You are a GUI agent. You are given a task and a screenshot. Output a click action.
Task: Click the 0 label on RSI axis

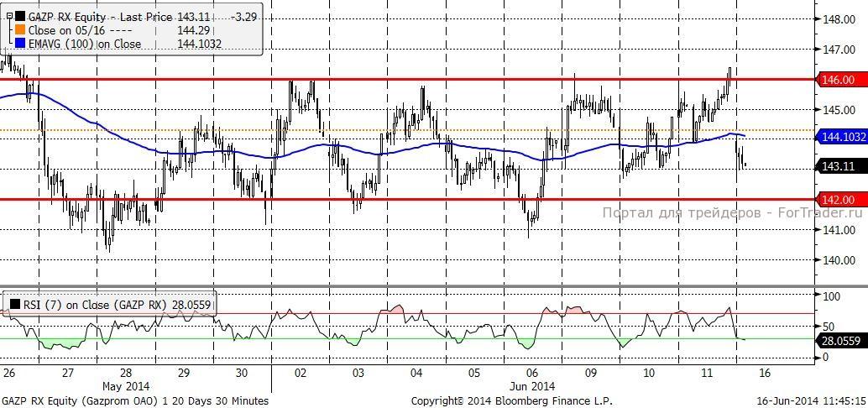click(827, 357)
